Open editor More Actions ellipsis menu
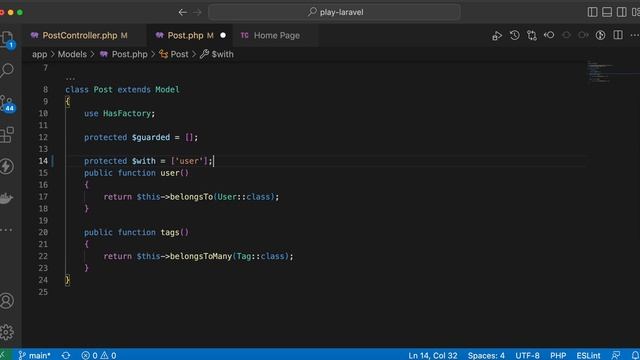This screenshot has width=640, height=360. point(635,36)
